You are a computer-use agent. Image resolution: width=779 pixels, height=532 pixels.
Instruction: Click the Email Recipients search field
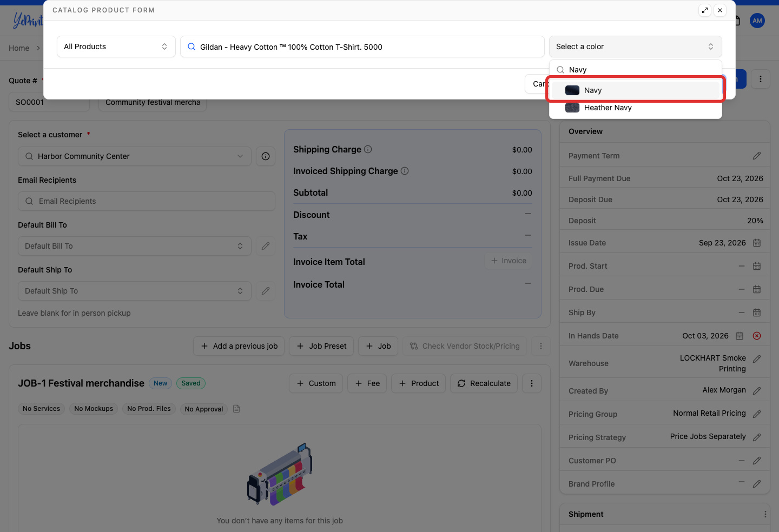point(147,201)
